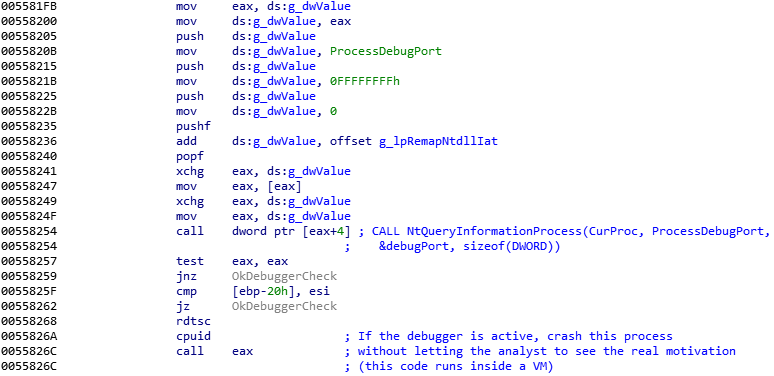Select the [ebp-20h] operand in cmp
The height and width of the screenshot is (376, 774).
(263, 292)
